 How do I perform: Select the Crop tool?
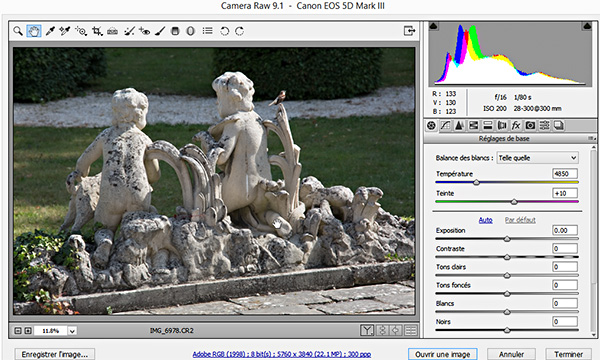(97, 31)
